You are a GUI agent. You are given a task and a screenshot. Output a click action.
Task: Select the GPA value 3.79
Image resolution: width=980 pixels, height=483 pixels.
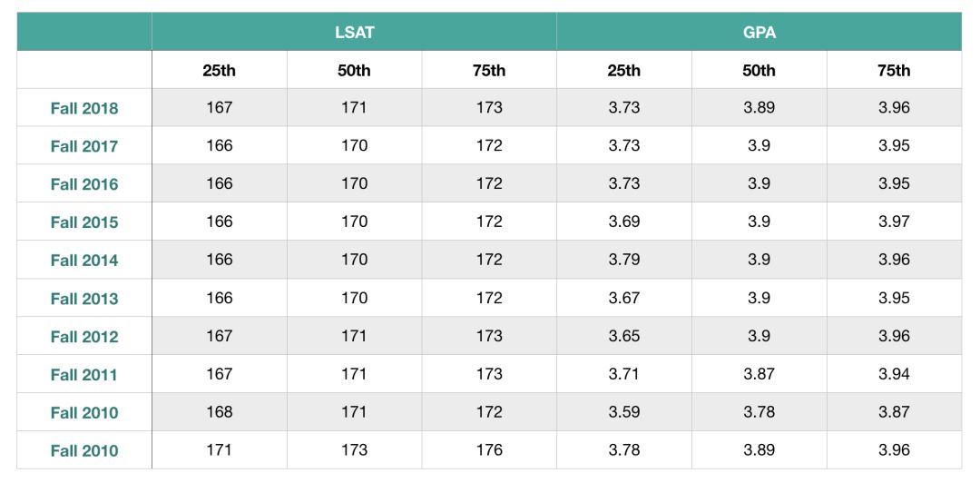click(x=624, y=260)
